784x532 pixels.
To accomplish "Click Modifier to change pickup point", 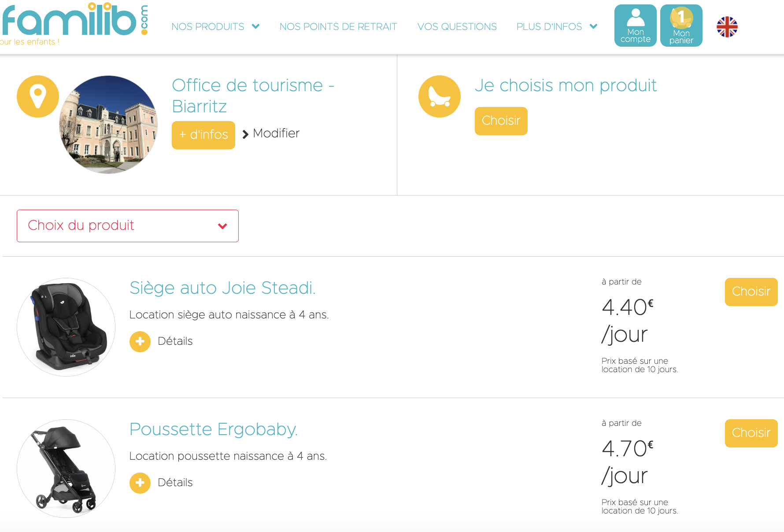I will pos(276,133).
